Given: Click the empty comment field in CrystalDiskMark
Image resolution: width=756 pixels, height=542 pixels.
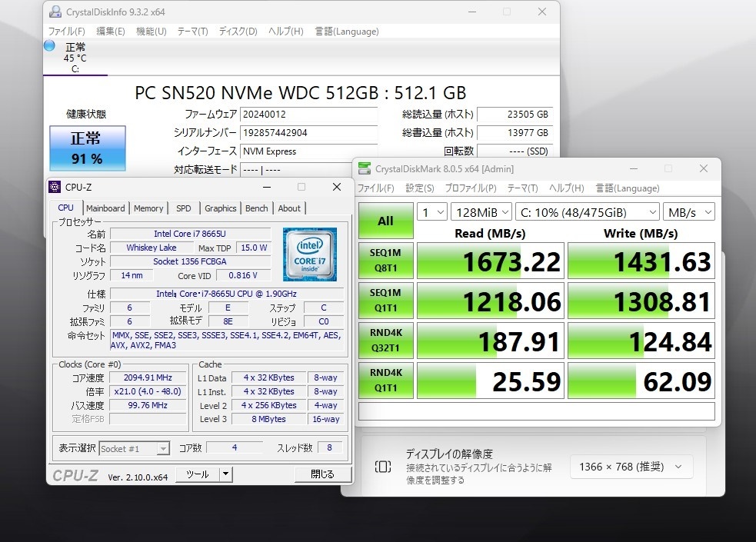Looking at the screenshot, I should (x=536, y=411).
